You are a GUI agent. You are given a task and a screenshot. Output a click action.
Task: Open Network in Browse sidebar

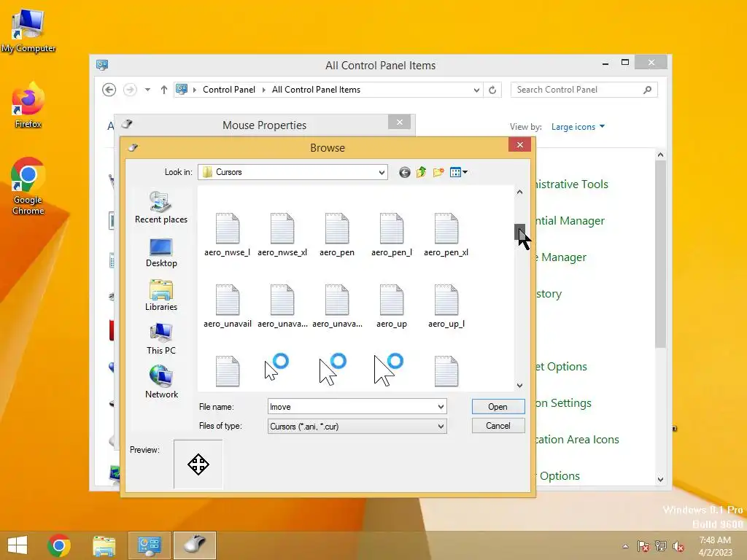point(161,382)
